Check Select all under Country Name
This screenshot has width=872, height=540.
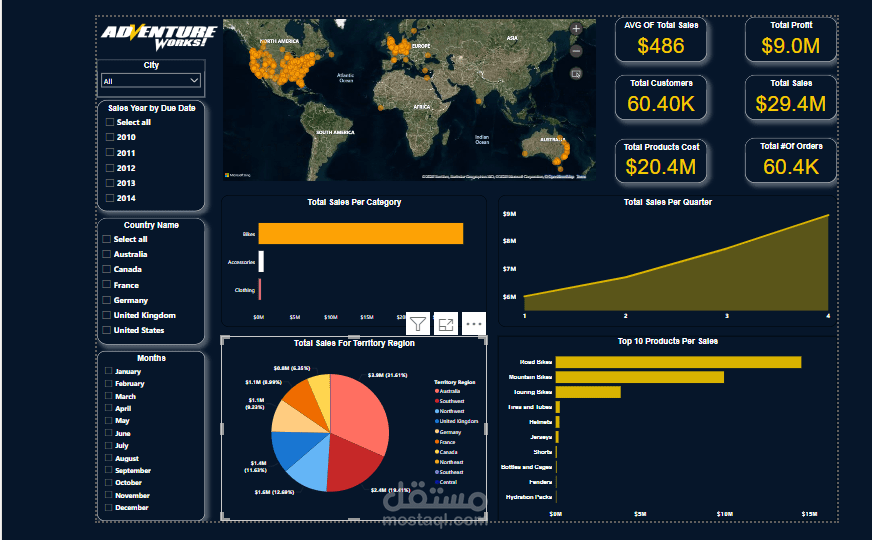(107, 239)
